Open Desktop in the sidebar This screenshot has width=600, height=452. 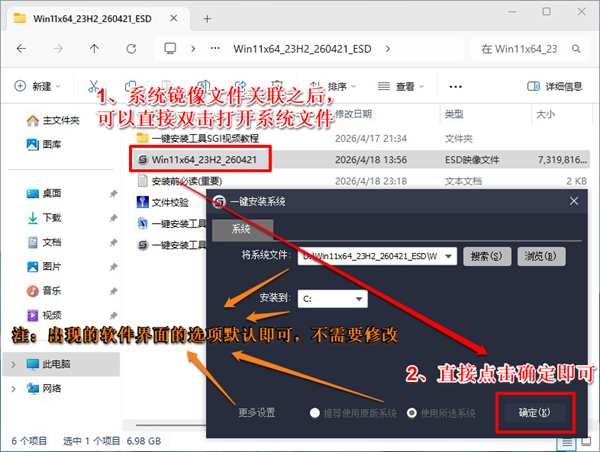[44, 193]
